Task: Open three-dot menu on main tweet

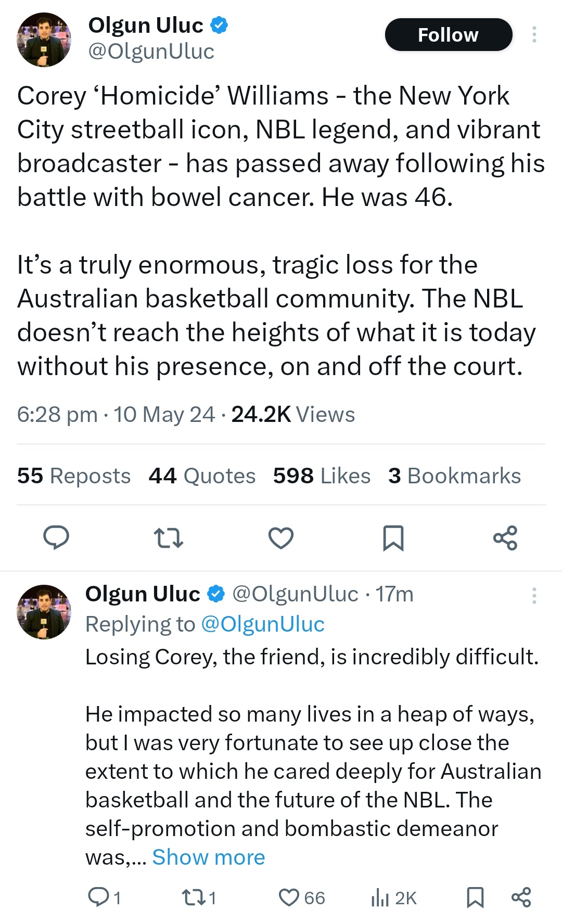Action: point(534,34)
